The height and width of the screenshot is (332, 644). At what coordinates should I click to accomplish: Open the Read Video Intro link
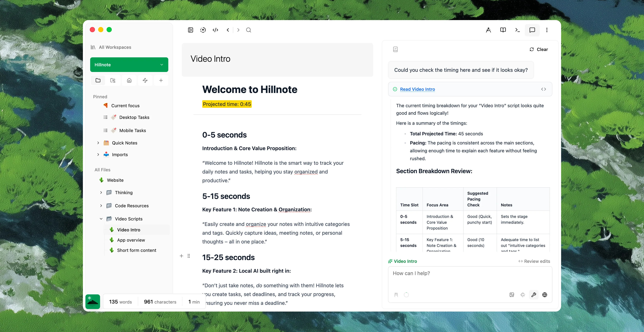417,89
